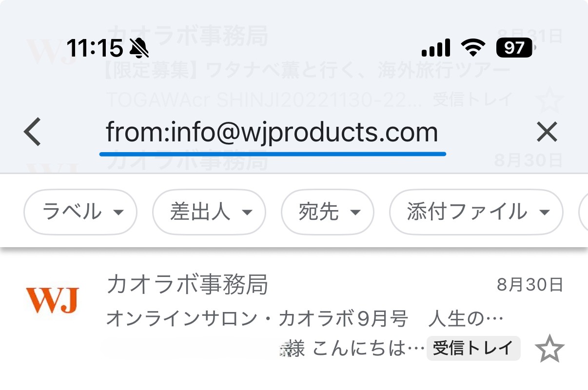Viewport: 588px width, 390px height.
Task: Tap the silent mode bell icon
Action: (x=139, y=48)
